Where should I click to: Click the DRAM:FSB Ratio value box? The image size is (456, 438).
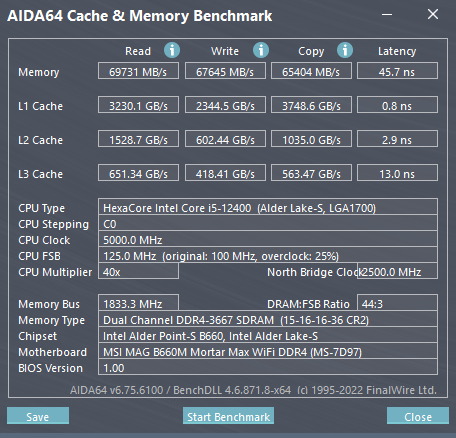click(397, 303)
